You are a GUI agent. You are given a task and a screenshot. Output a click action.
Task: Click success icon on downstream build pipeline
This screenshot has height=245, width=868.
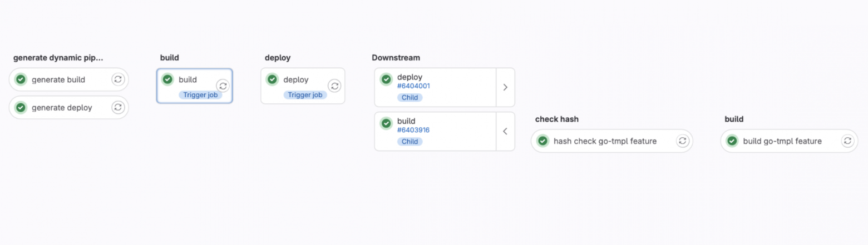point(386,123)
